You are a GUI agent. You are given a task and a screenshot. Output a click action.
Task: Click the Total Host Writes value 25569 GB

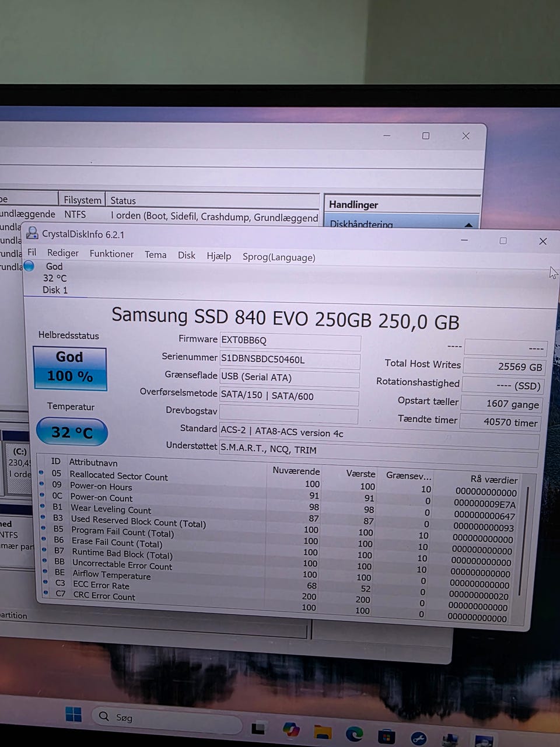pyautogui.click(x=504, y=367)
